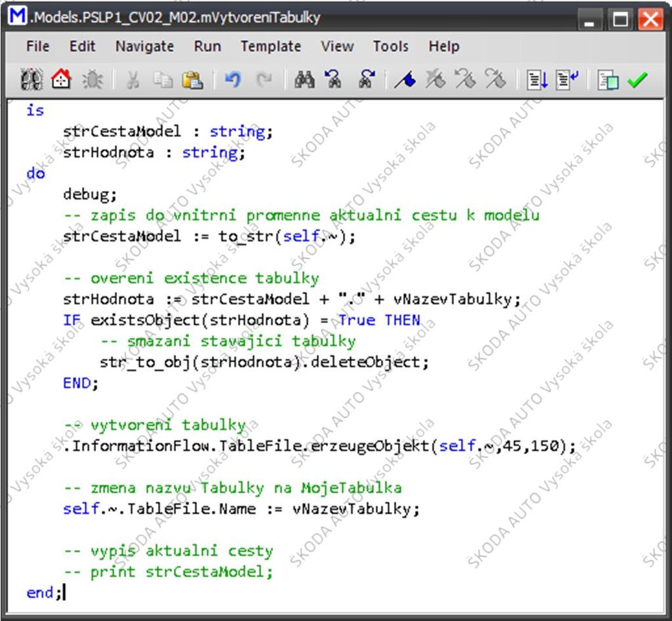Click the document with down arrow icon
Viewport: 672px width, 621px height.
(x=537, y=79)
